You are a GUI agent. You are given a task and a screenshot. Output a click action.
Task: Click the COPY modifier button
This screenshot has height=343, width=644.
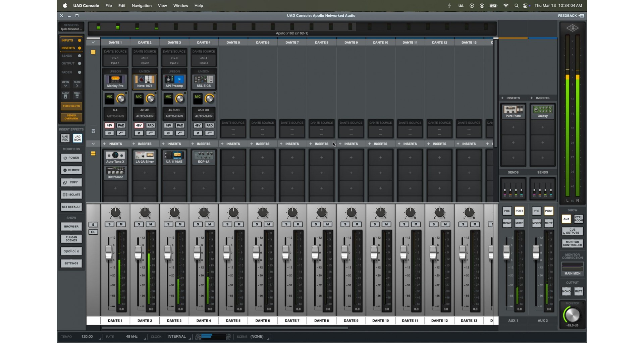pos(71,182)
